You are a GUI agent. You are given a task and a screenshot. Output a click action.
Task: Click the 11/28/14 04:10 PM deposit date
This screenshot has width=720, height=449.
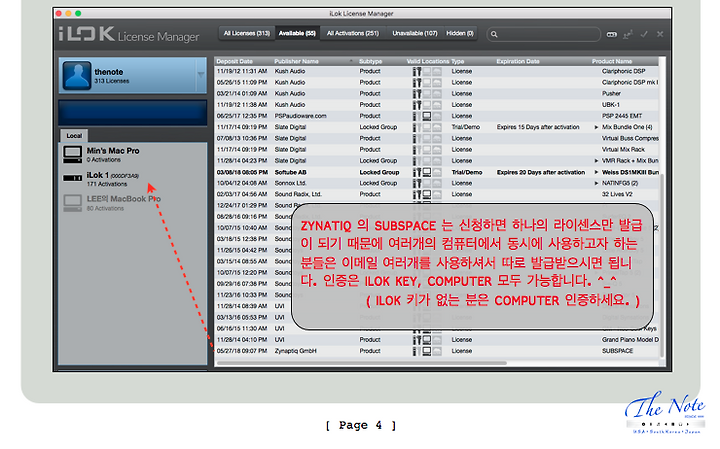pos(242,340)
